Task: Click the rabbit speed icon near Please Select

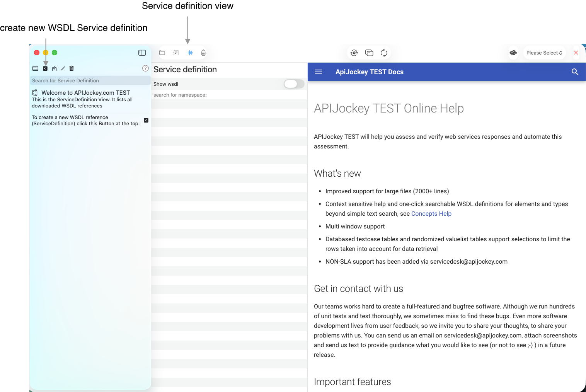Action: point(513,53)
